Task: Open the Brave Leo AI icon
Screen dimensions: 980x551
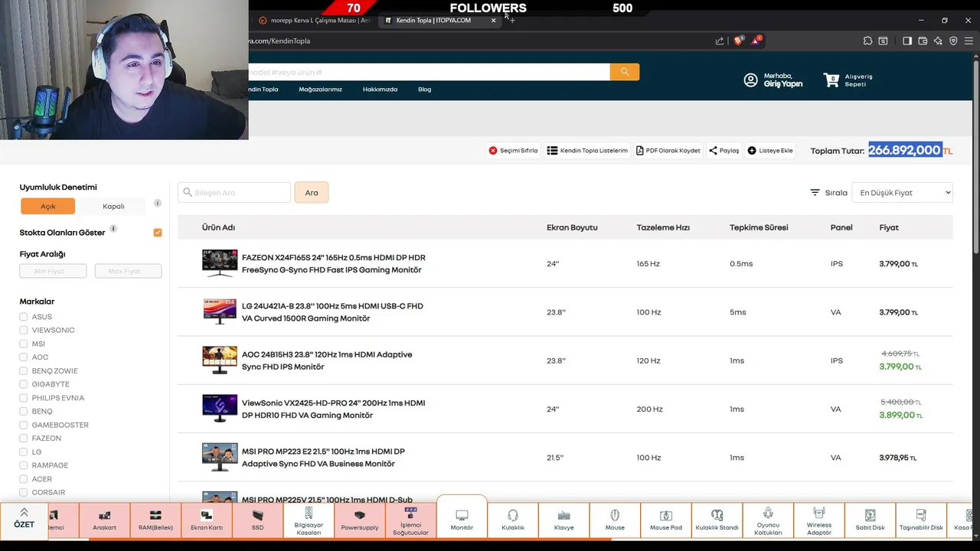Action: click(x=938, y=41)
